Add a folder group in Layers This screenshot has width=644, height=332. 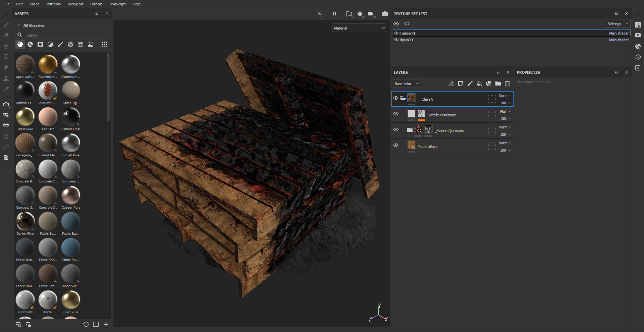[498, 84]
